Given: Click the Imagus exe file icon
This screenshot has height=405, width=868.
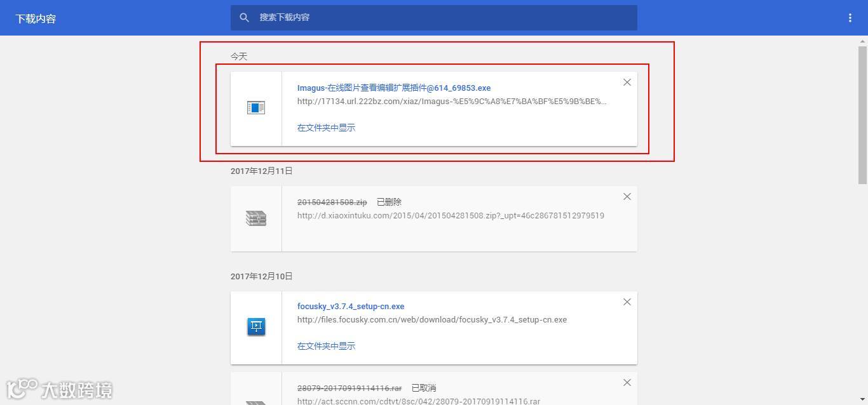Looking at the screenshot, I should [x=256, y=108].
